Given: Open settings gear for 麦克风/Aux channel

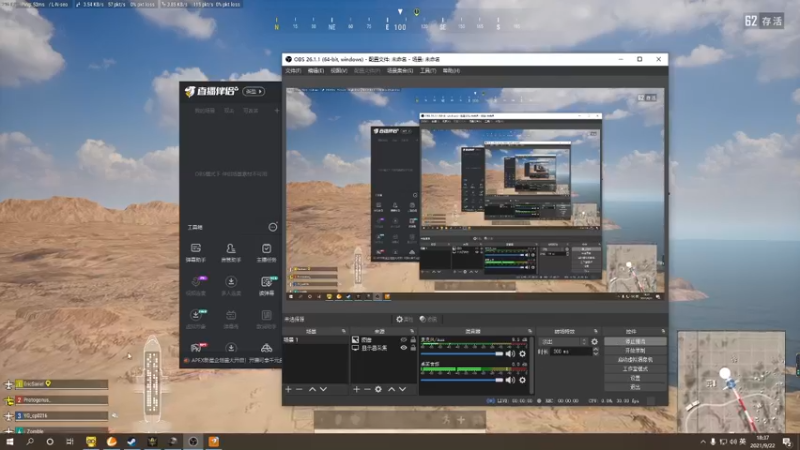Looking at the screenshot, I should 522,354.
